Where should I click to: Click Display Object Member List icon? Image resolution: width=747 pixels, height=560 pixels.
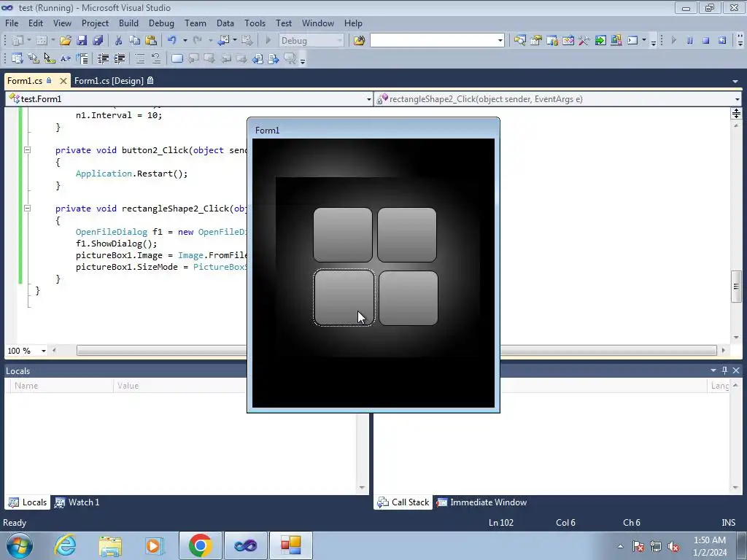coord(18,58)
